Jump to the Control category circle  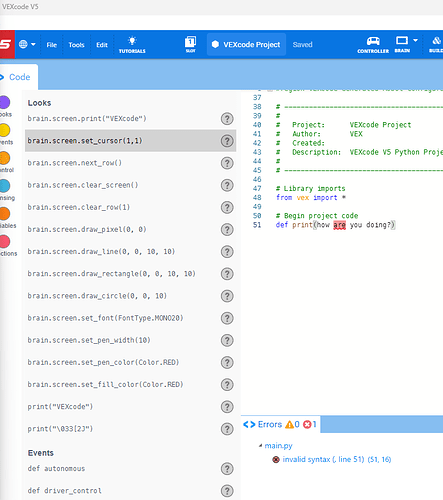(5, 158)
